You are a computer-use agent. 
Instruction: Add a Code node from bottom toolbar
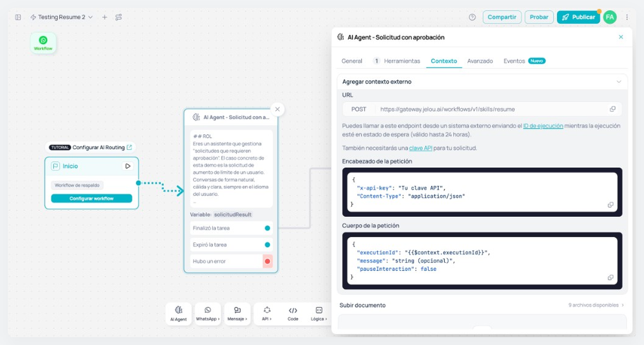click(x=293, y=314)
